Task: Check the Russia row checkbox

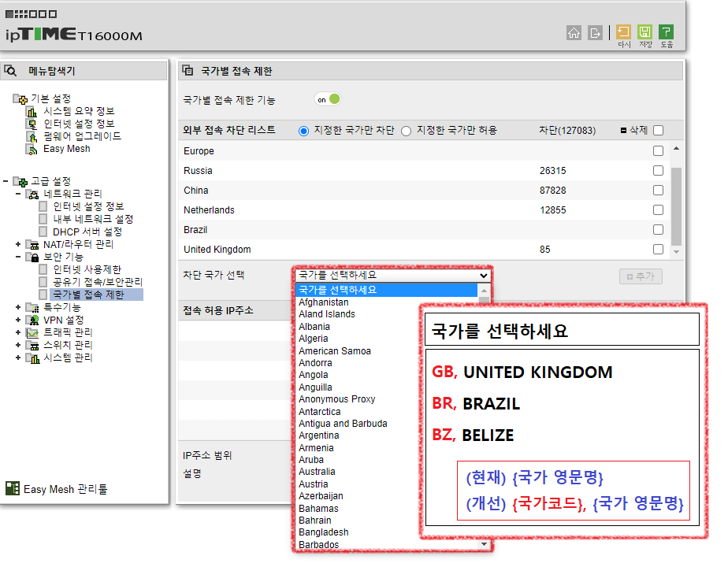Action: (x=658, y=170)
